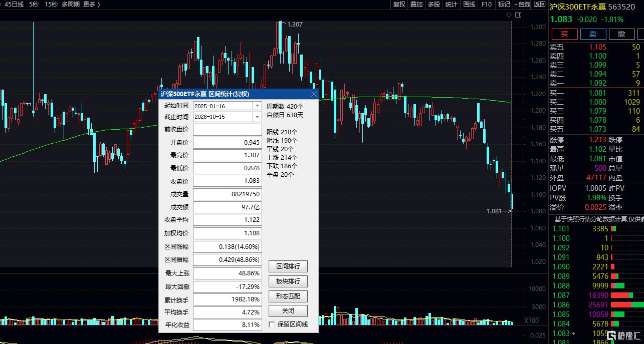Screen dimensions: 644x344
Task: Click the 年化收益 value 8.11%
Action: tap(228, 325)
